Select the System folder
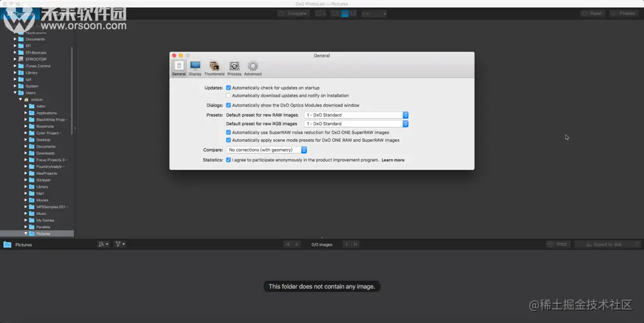This screenshot has height=323, width=644. pyautogui.click(x=32, y=86)
